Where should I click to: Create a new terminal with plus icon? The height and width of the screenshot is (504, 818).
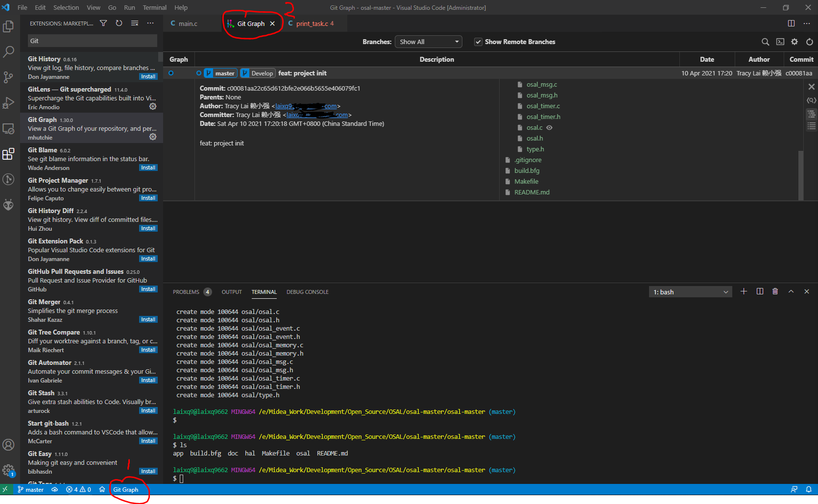(744, 291)
